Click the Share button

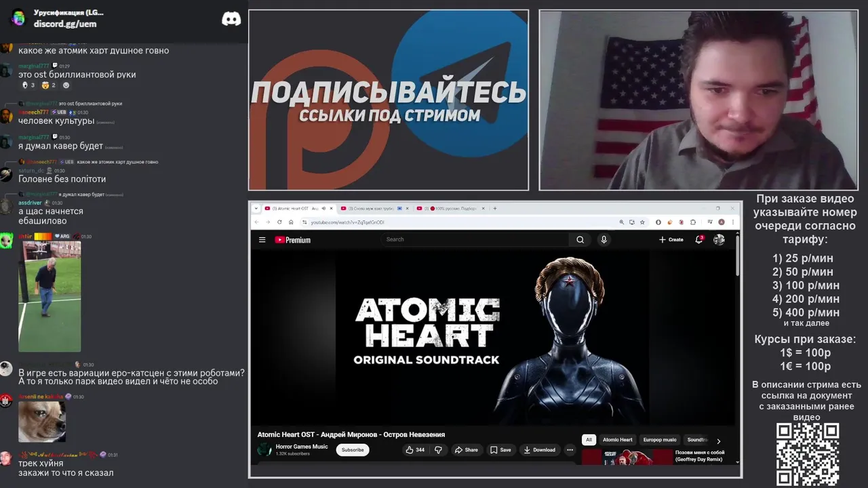(x=466, y=450)
